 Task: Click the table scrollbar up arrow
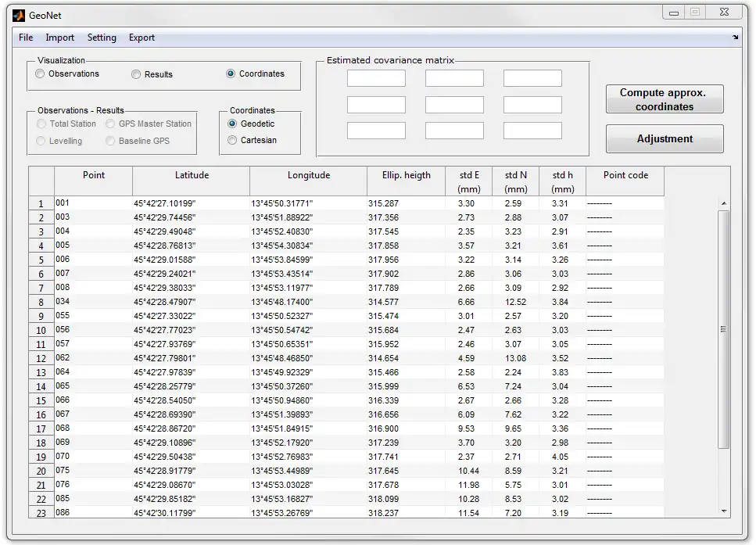(x=724, y=203)
